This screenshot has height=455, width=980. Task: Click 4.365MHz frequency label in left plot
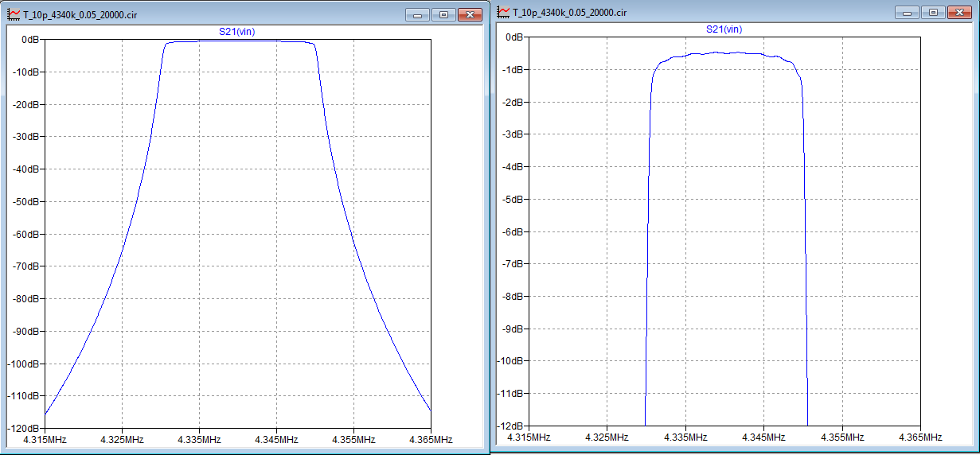click(431, 439)
